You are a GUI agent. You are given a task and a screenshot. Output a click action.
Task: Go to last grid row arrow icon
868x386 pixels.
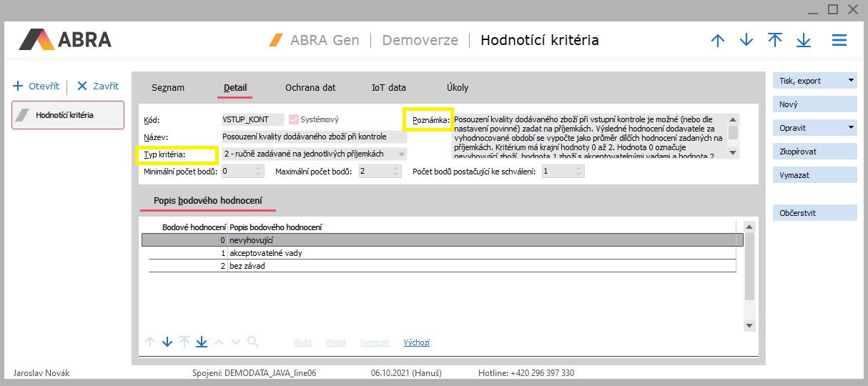click(202, 342)
